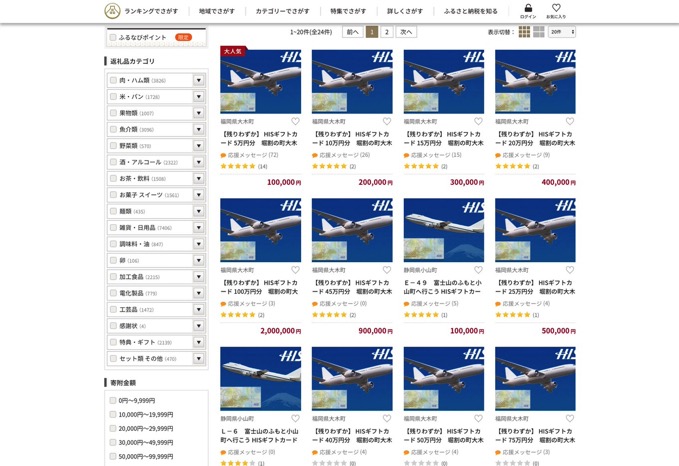The width and height of the screenshot is (679, 466).
Task: Favorite the HIS 15万円分 gift card
Action: pyautogui.click(x=478, y=121)
